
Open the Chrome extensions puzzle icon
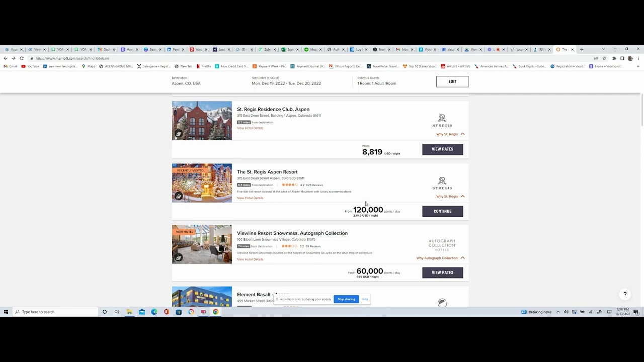coord(614,58)
